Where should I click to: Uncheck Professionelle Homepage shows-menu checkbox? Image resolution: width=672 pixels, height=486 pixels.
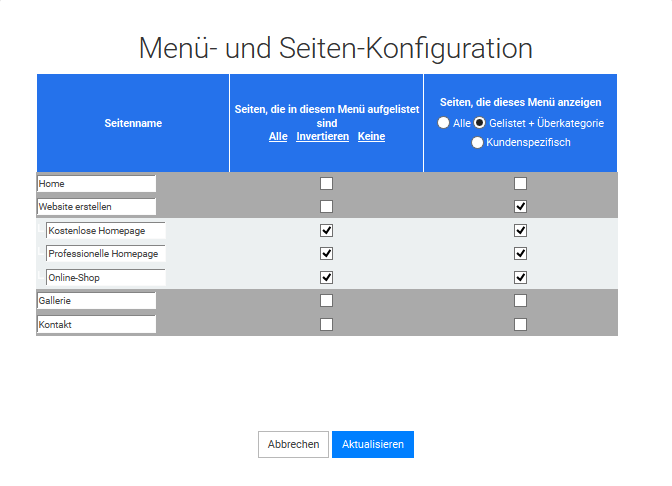(x=520, y=254)
